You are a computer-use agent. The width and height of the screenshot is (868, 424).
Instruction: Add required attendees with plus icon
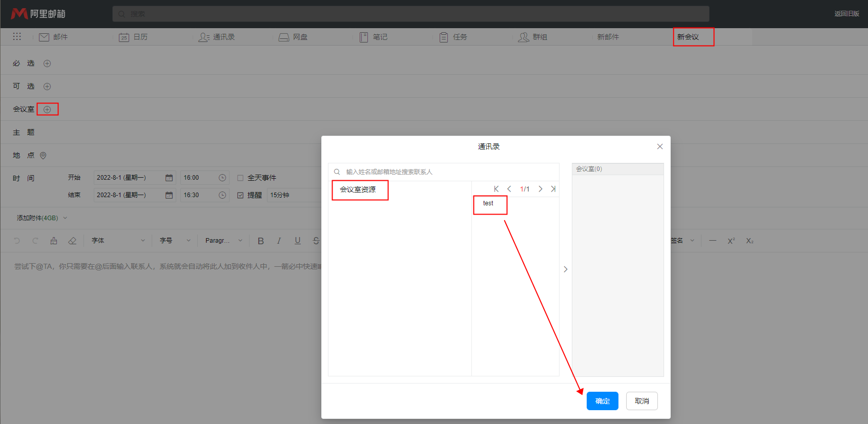click(x=47, y=63)
